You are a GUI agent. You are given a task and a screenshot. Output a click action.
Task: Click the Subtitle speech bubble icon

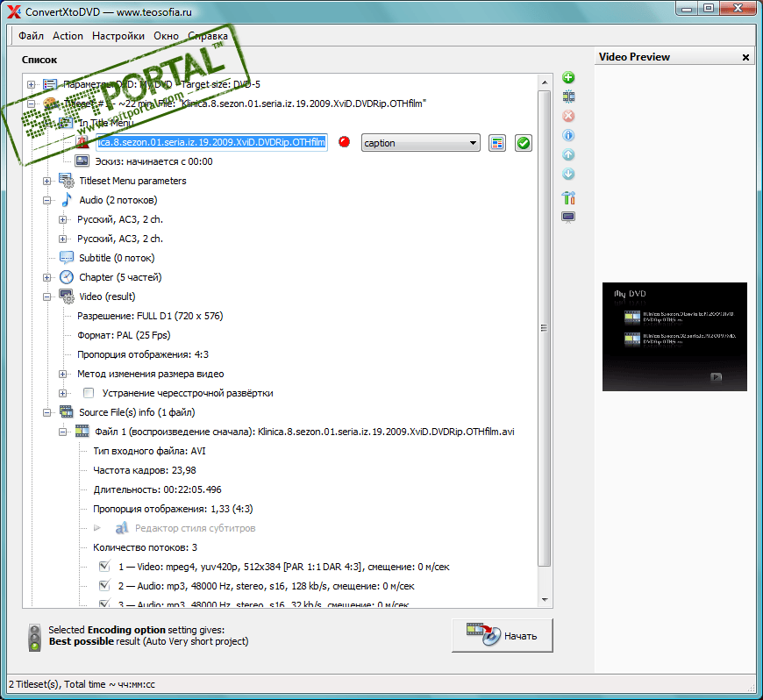click(66, 258)
